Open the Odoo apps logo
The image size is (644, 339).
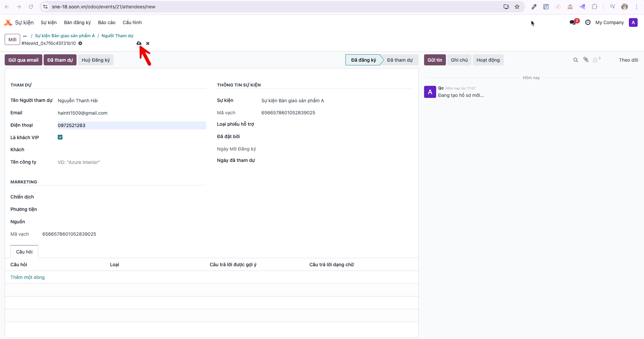pyautogui.click(x=8, y=22)
